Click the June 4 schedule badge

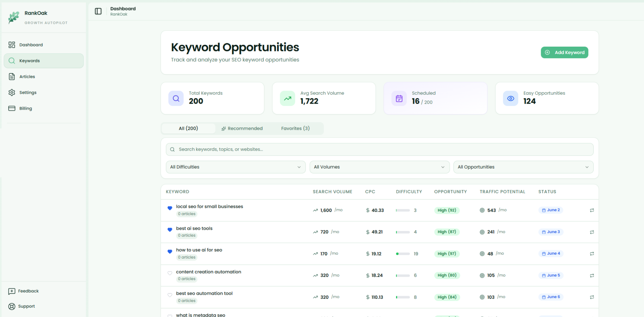coord(551,253)
